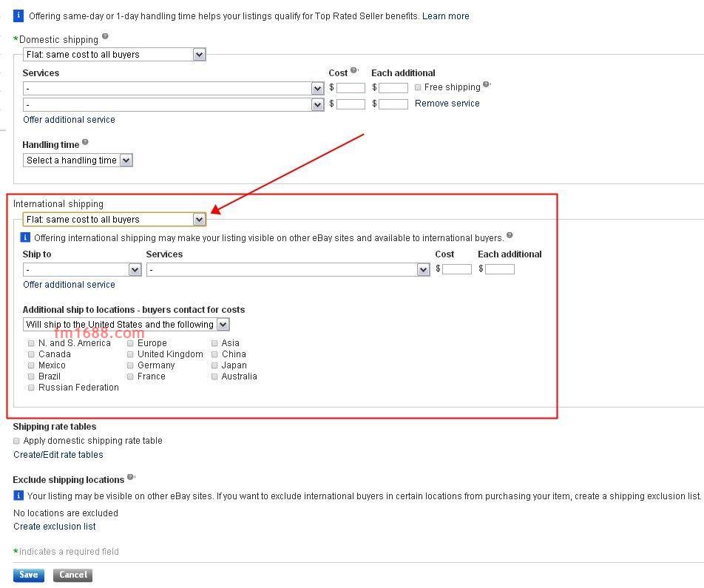Open help icon next to Handling time
Viewport: 704px width, 588px height.
pos(85,142)
